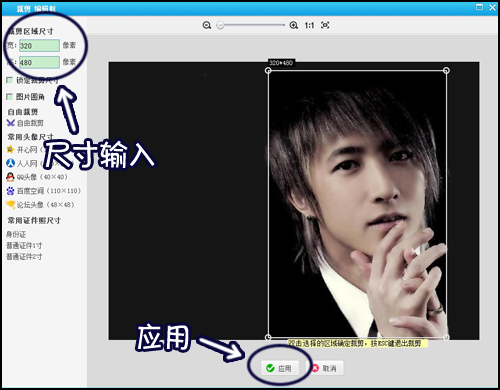Enable the 图片圆角 rounded corner checkbox
The image size is (500, 390).
9,97
